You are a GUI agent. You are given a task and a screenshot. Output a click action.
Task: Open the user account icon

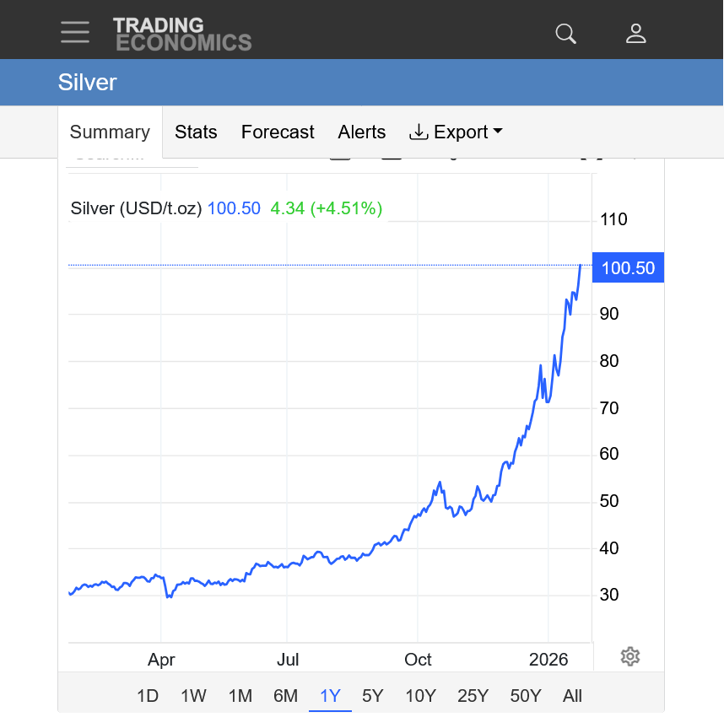coord(635,34)
